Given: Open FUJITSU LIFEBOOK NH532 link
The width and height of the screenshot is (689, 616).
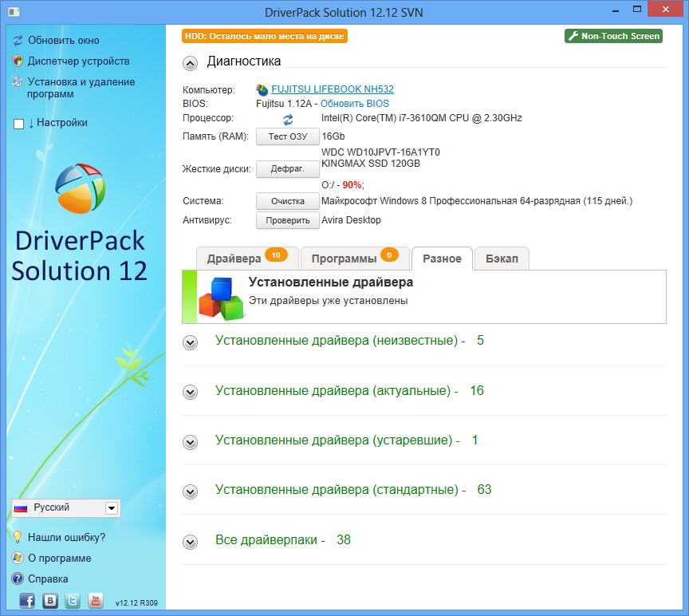Looking at the screenshot, I should (x=333, y=89).
